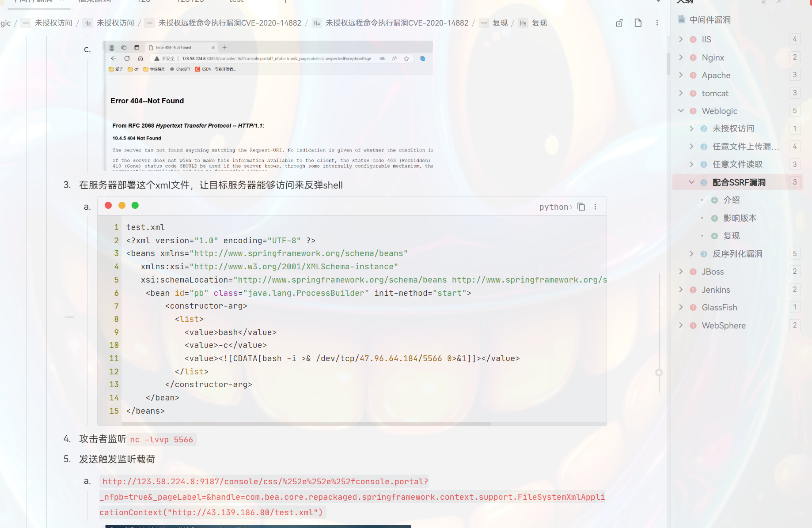Click the document icon beside 中间件漏洞
Screen dimensions: 812x528
682,19
